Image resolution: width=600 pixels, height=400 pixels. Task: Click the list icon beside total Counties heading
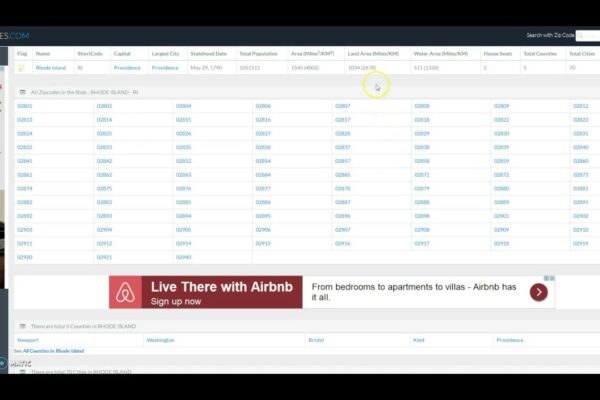(22, 326)
